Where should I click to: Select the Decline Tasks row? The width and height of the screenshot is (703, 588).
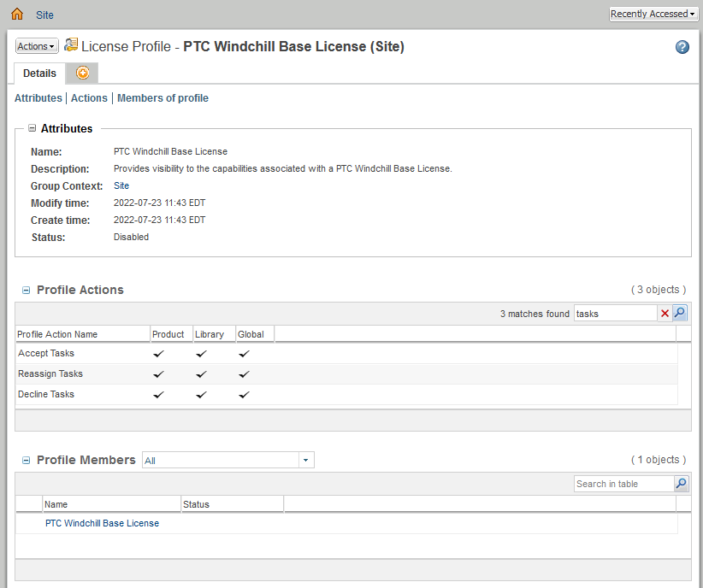coord(346,394)
